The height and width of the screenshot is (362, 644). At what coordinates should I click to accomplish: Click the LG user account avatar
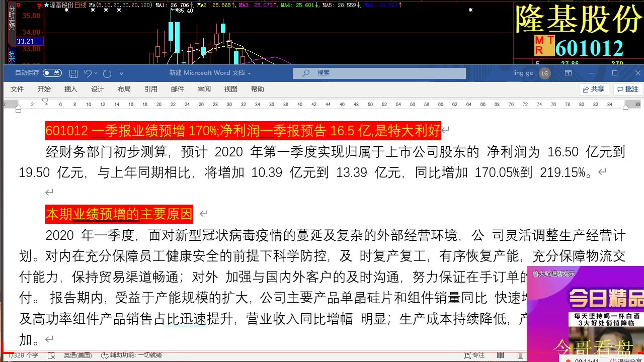544,73
